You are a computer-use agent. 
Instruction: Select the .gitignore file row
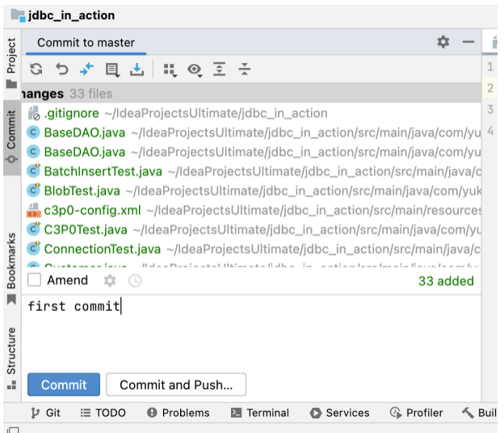point(251,113)
